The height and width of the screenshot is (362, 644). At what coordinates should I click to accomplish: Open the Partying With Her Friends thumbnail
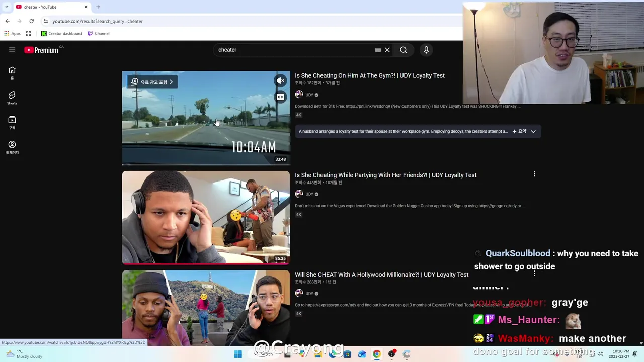coord(206,217)
